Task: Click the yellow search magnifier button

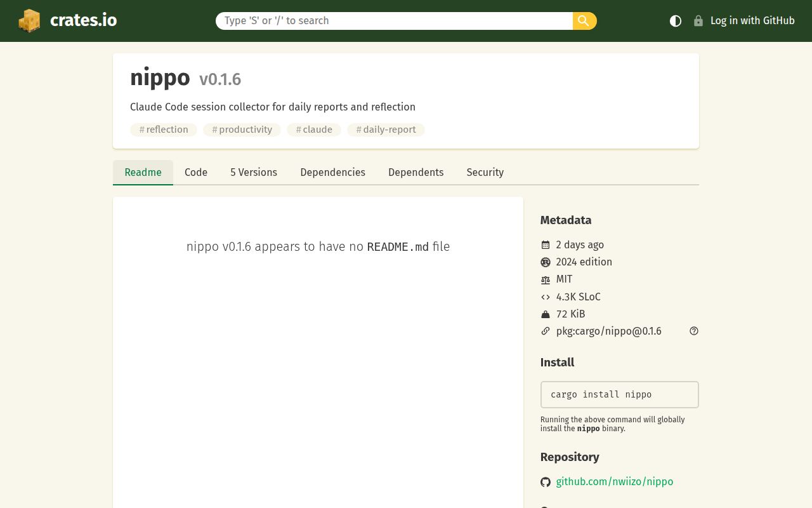Action: pos(584,21)
